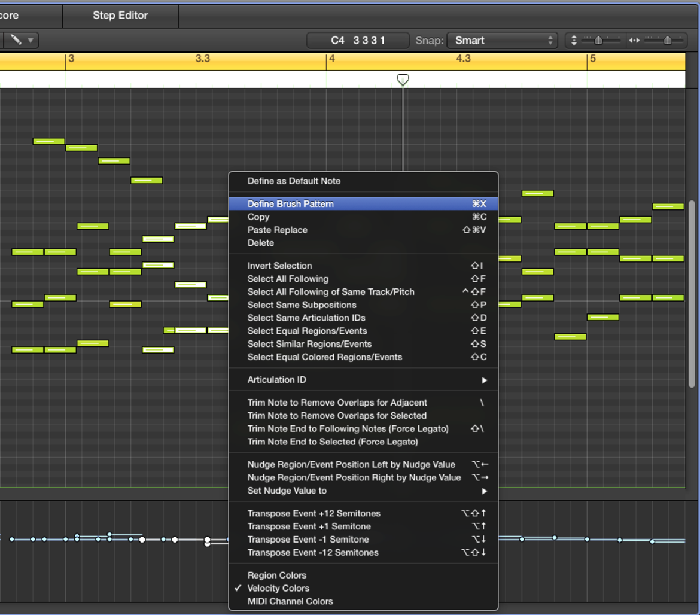The image size is (700, 615).
Task: Choose Invert Selection
Action: [x=363, y=266]
